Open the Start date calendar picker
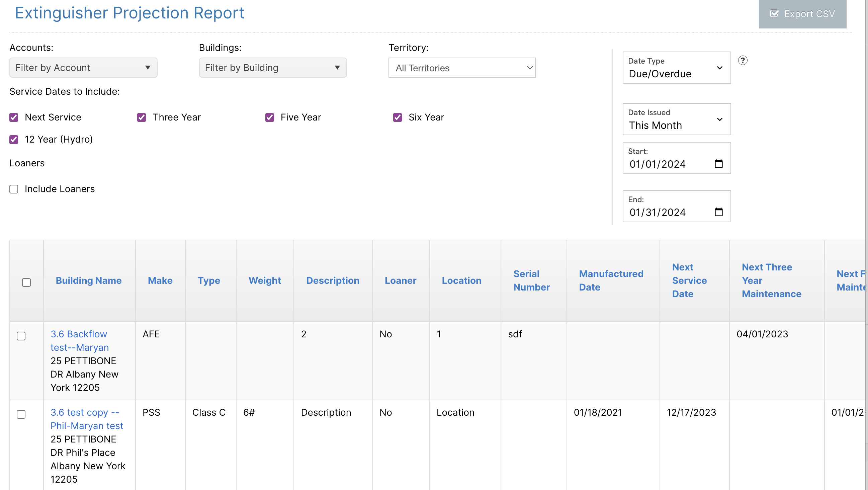The width and height of the screenshot is (868, 490). pos(719,164)
